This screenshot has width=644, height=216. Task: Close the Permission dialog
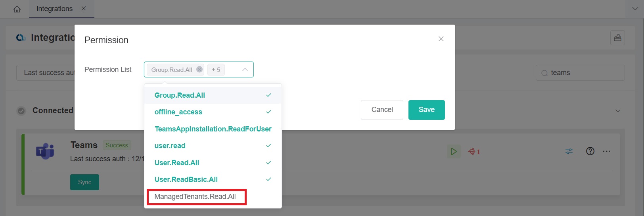point(441,39)
